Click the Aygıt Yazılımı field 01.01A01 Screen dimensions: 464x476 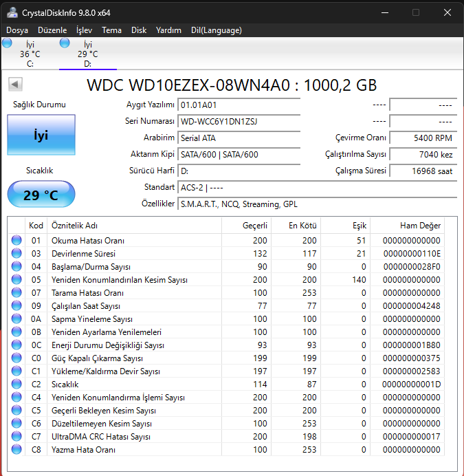tap(239, 105)
